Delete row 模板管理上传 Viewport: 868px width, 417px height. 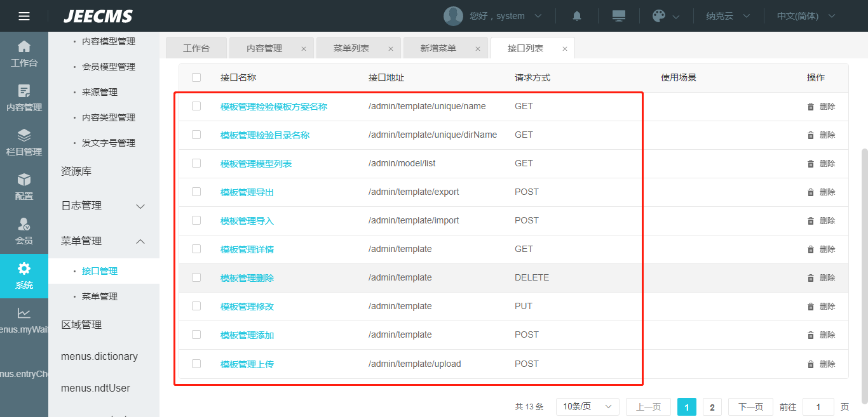tap(821, 364)
